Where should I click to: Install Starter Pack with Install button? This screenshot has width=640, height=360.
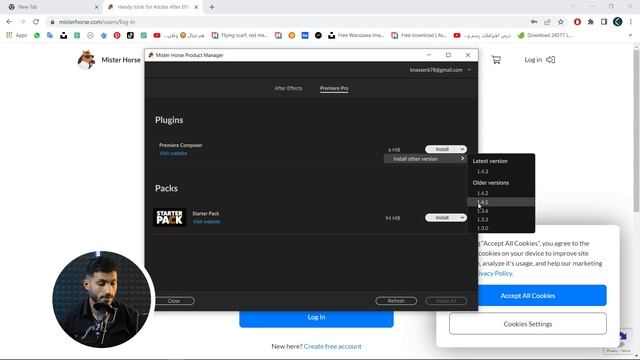pyautogui.click(x=442, y=218)
